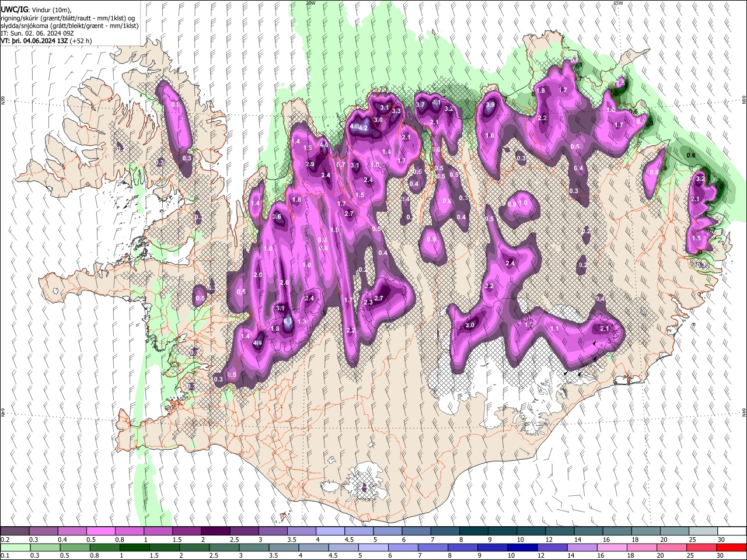Click the 1.9 precipitation value on the map
The width and height of the screenshot is (747, 560).
tap(334, 230)
